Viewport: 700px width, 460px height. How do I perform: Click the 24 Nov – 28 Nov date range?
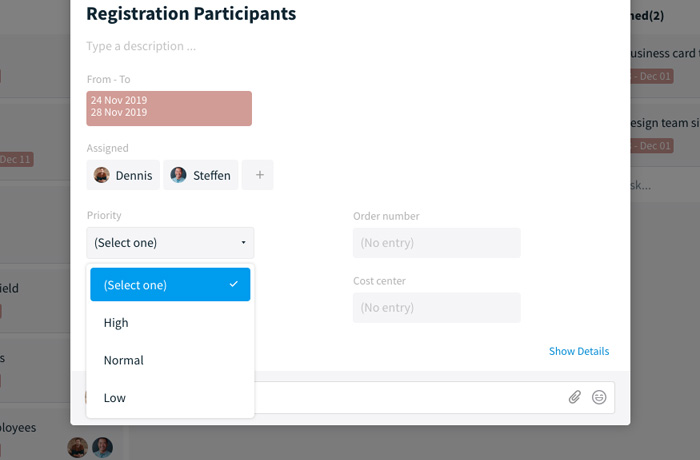[169, 108]
